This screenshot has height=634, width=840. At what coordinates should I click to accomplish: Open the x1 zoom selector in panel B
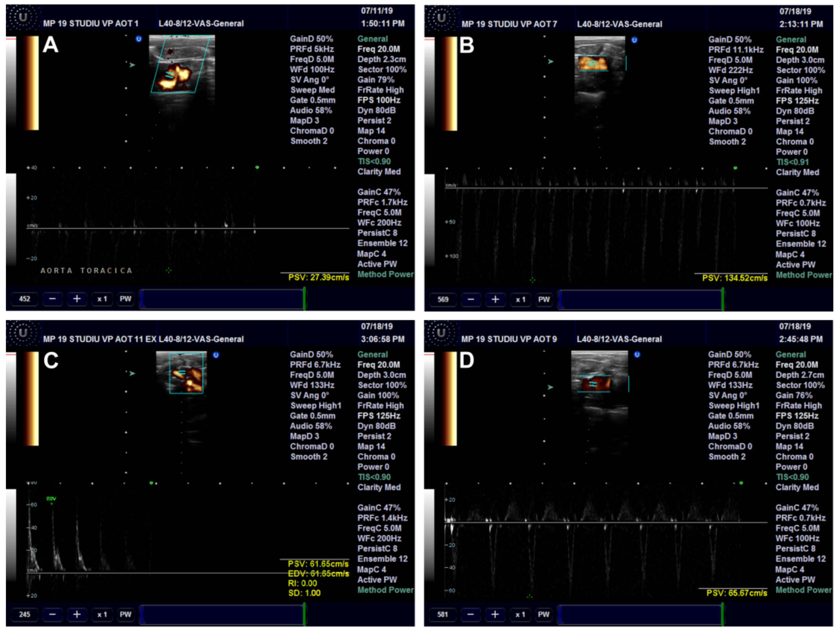[x=520, y=299]
